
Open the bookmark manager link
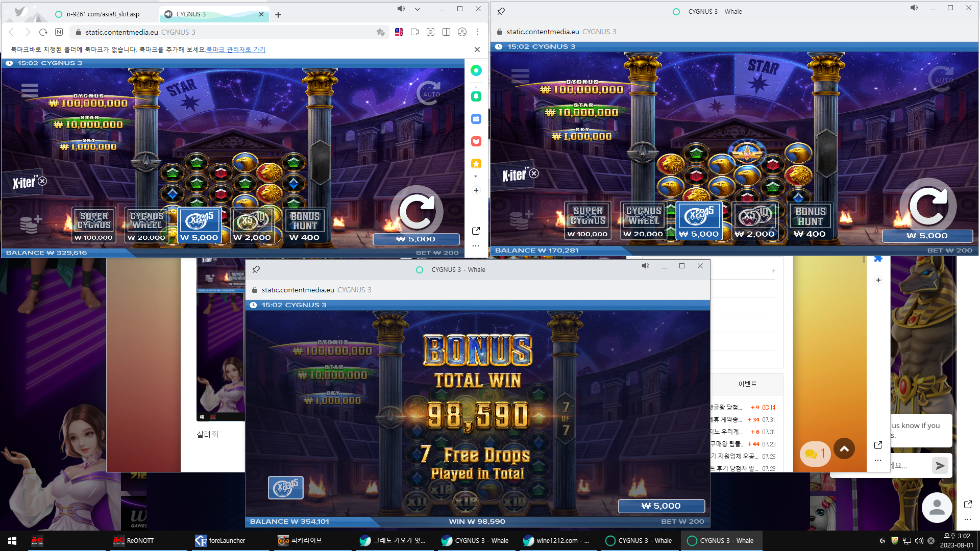tap(236, 49)
